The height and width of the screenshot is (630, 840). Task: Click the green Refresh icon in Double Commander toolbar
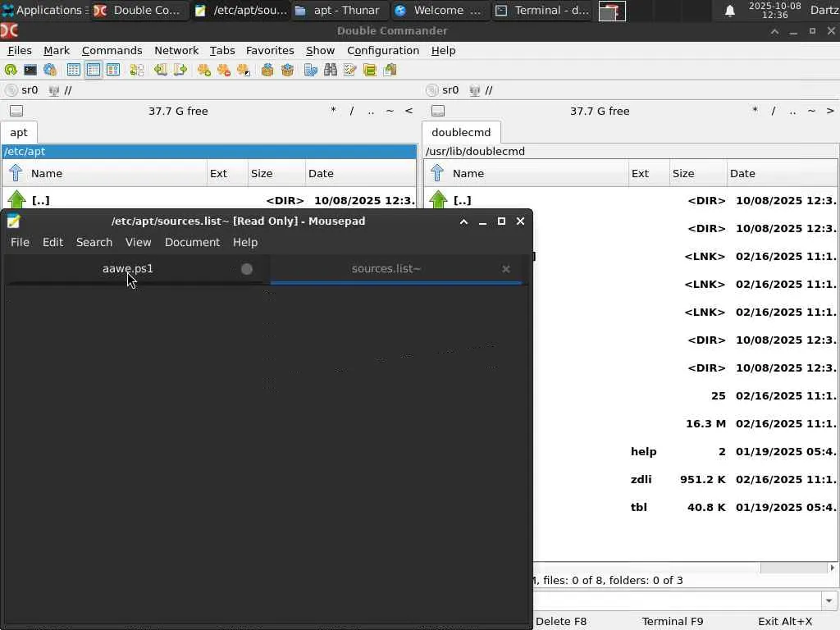click(x=11, y=70)
